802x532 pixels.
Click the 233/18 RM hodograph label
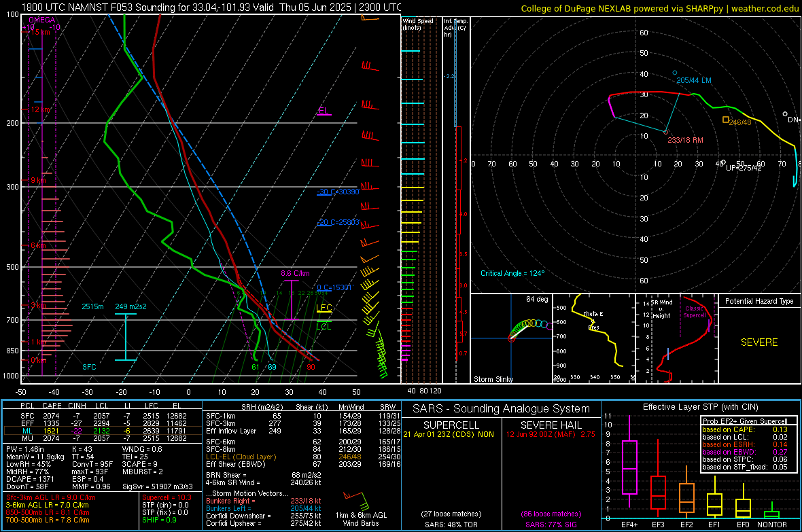point(685,140)
